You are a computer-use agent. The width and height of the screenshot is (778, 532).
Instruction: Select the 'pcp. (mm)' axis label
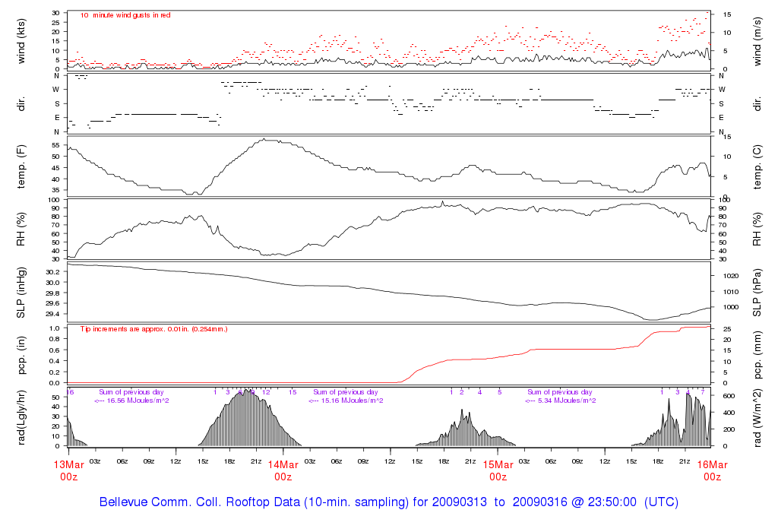pyautogui.click(x=757, y=355)
